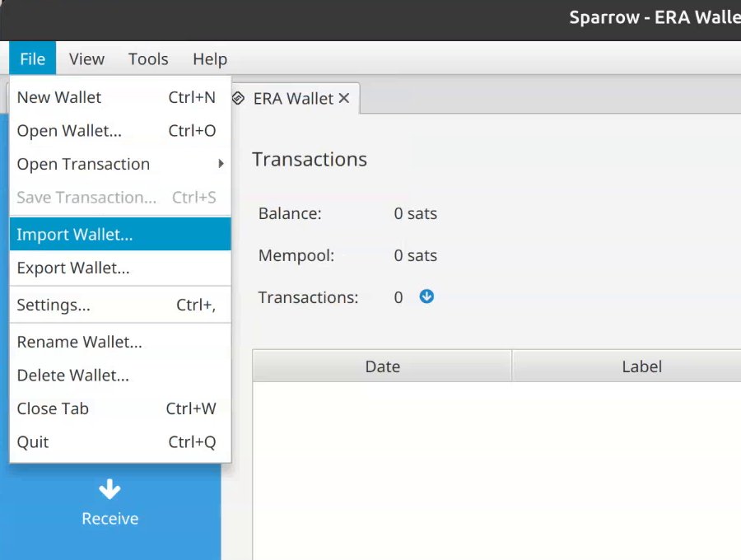Click the Transactions: count label
The width and height of the screenshot is (741, 560).
point(308,297)
